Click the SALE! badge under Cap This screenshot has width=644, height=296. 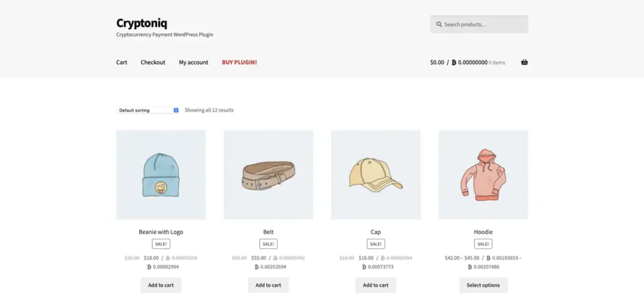point(375,244)
